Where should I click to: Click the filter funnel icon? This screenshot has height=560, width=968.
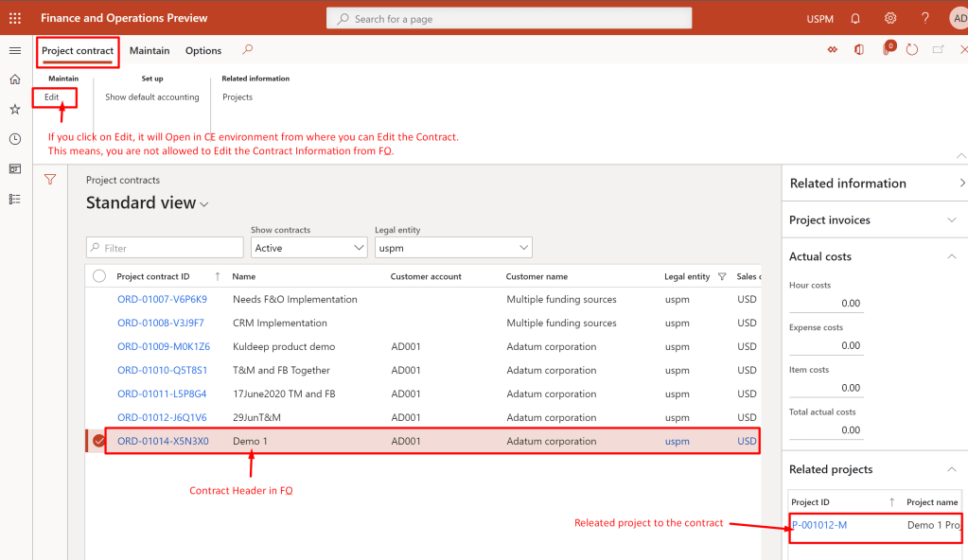point(50,180)
